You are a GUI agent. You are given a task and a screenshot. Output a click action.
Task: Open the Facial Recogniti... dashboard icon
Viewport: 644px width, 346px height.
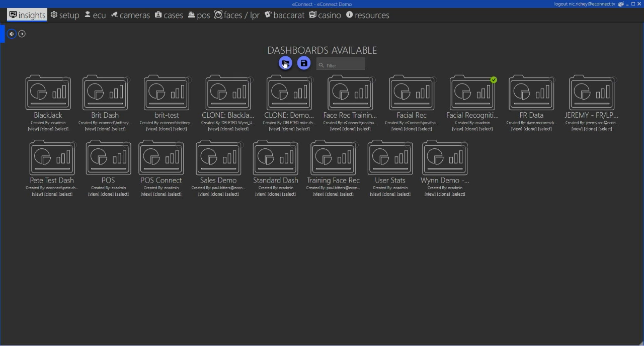click(x=472, y=93)
